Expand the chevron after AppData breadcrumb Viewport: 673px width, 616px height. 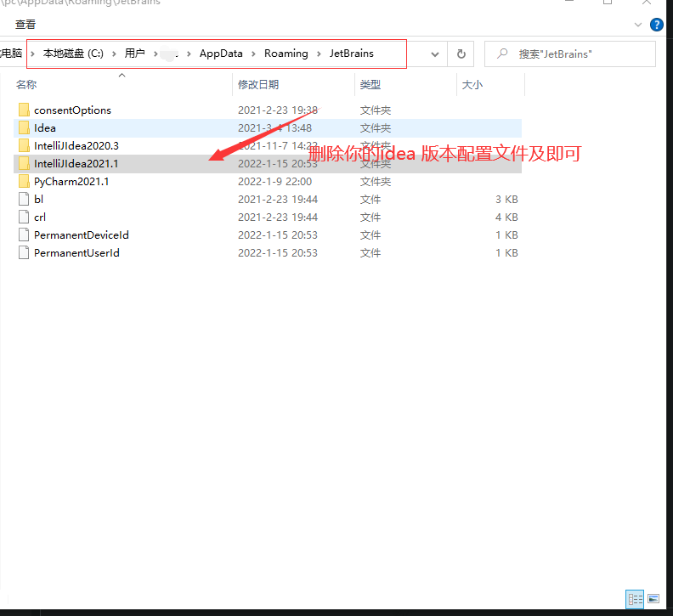(253, 54)
